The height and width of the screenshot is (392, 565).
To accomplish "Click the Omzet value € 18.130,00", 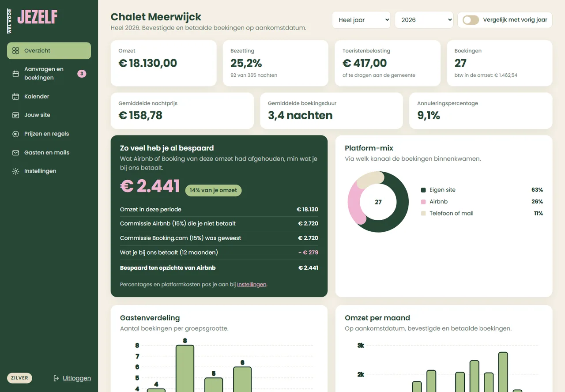I will click(148, 63).
